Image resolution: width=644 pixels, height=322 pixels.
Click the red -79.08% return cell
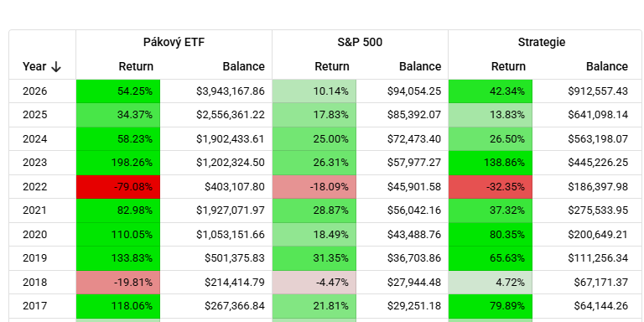click(118, 187)
